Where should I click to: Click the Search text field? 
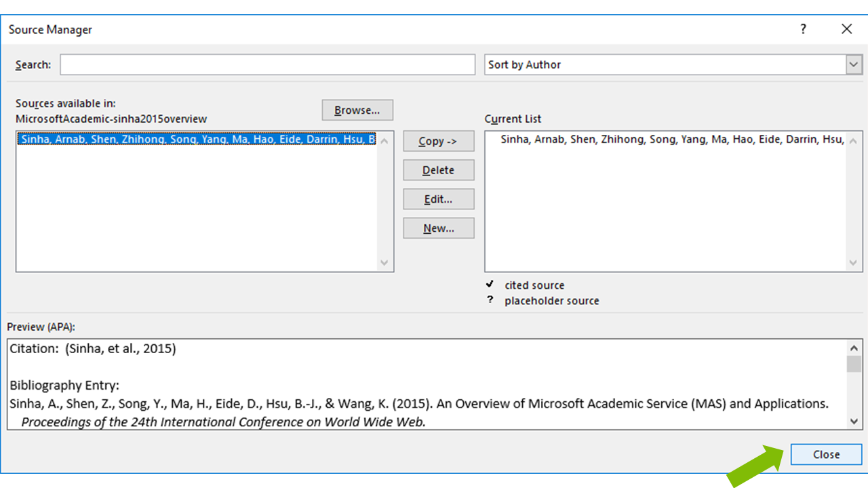click(x=267, y=65)
